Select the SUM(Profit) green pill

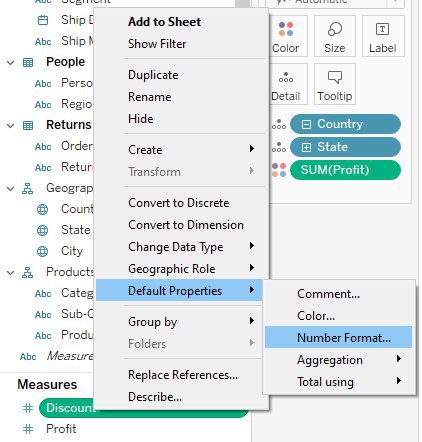(345, 170)
